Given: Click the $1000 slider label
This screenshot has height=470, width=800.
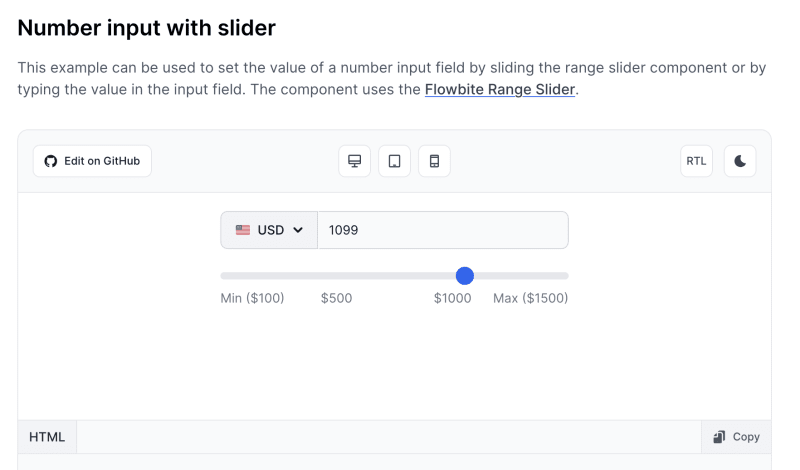Looking at the screenshot, I should pyautogui.click(x=453, y=298).
